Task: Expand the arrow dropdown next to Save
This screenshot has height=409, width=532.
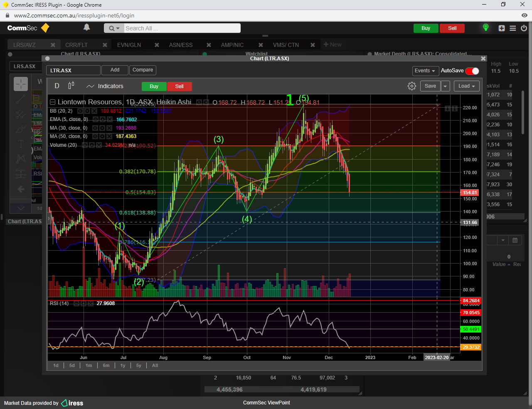Action: click(445, 86)
